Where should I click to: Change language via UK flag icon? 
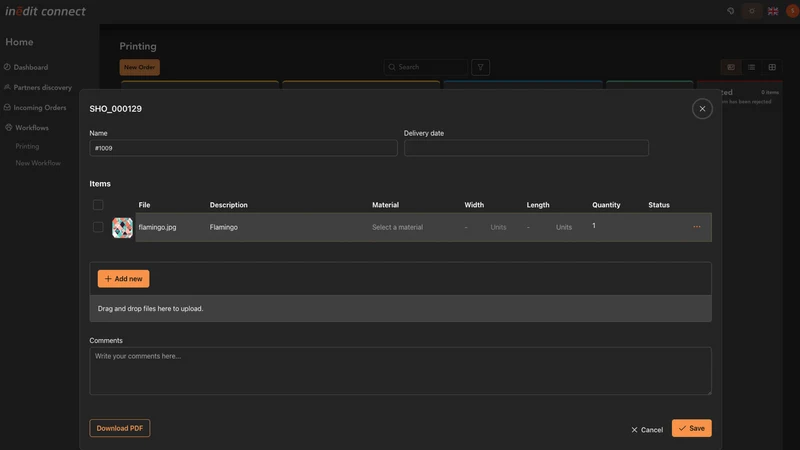pos(772,11)
